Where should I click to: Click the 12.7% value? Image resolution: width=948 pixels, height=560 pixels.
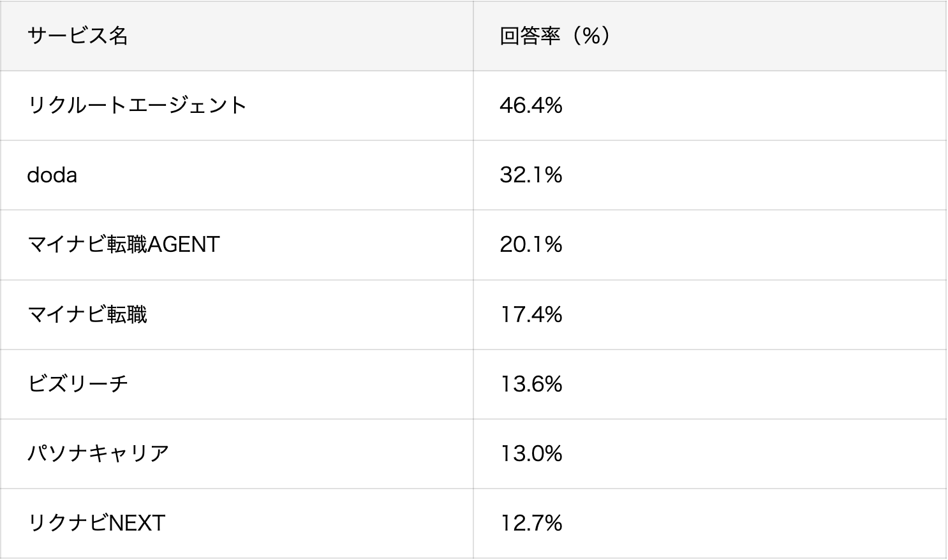(531, 523)
